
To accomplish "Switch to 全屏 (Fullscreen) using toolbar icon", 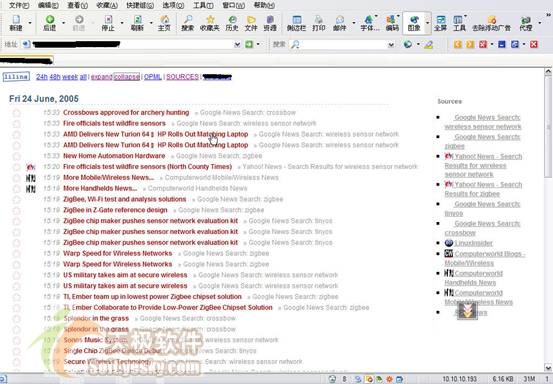I will tap(440, 23).
